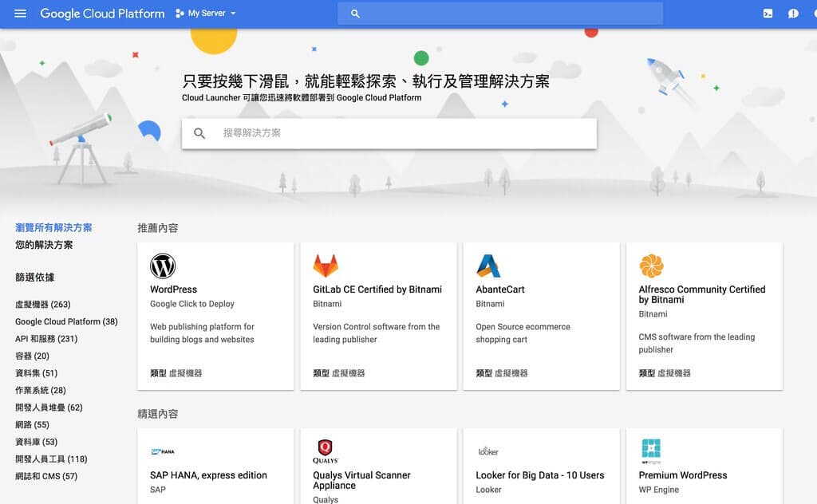
Task: Open the hamburger navigation menu
Action: 20,14
